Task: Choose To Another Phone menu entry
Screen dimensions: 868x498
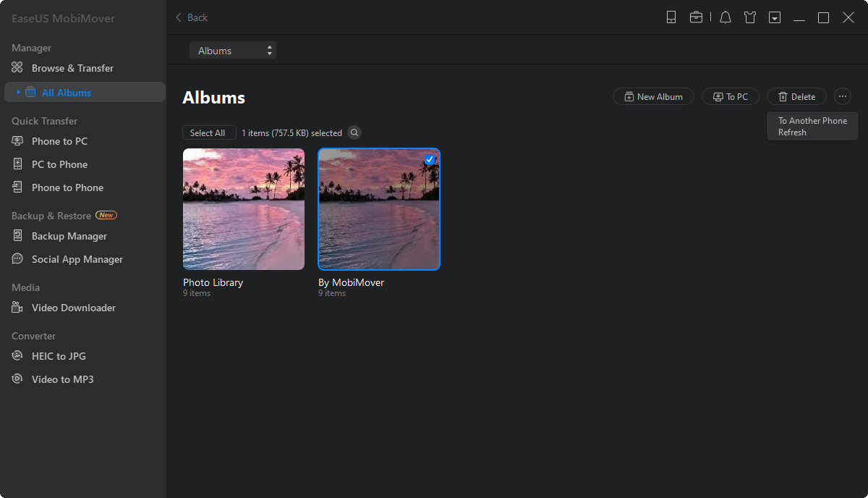Action: (x=812, y=121)
